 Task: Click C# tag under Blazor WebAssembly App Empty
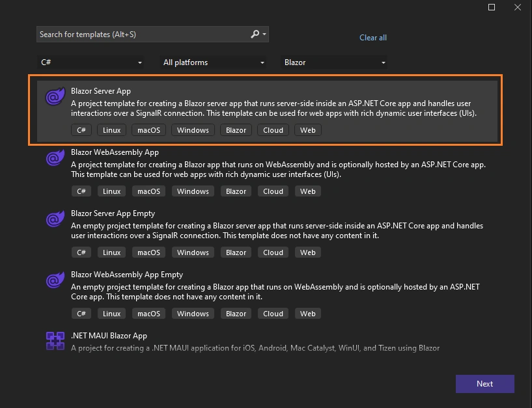tap(81, 314)
